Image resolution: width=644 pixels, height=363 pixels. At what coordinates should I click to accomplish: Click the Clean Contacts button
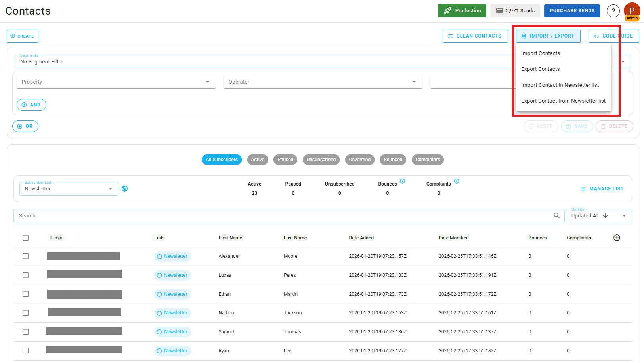pos(475,36)
